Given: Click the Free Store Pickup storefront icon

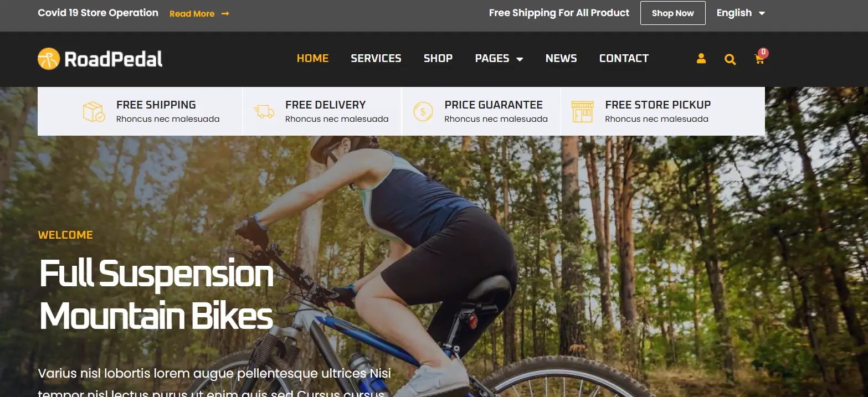Looking at the screenshot, I should (582, 111).
